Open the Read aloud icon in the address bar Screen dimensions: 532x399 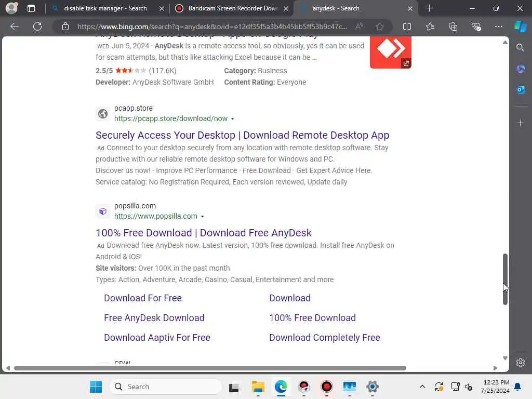359,26
